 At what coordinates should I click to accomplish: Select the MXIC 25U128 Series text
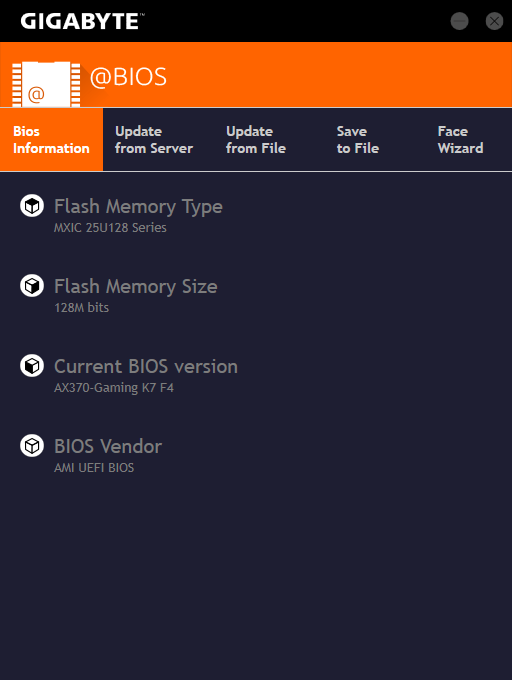110,228
